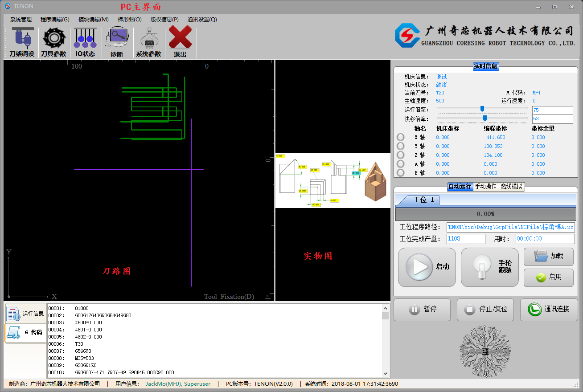Click the 加载 load button
The height and width of the screenshot is (392, 583).
coord(549,256)
